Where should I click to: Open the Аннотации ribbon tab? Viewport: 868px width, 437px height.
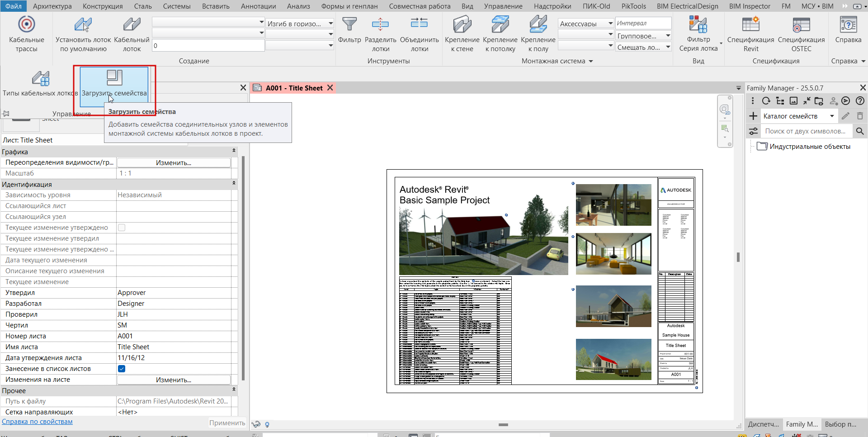click(258, 6)
